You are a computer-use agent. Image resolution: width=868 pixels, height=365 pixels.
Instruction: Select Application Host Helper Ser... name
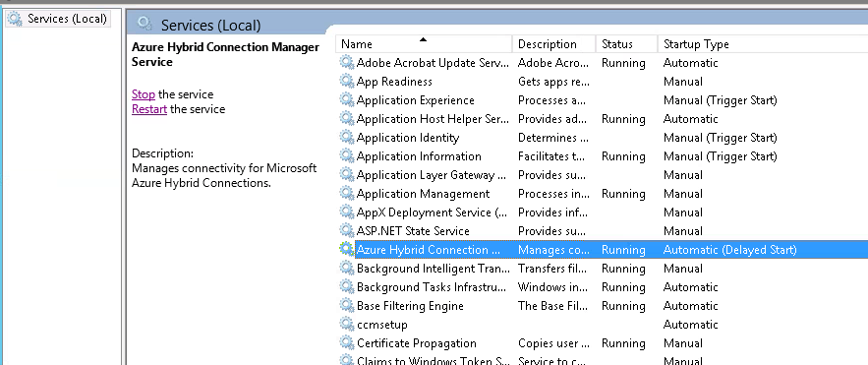click(433, 119)
